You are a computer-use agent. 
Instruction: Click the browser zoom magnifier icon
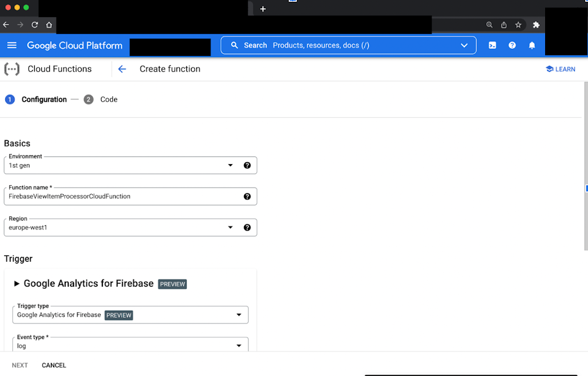[489, 25]
